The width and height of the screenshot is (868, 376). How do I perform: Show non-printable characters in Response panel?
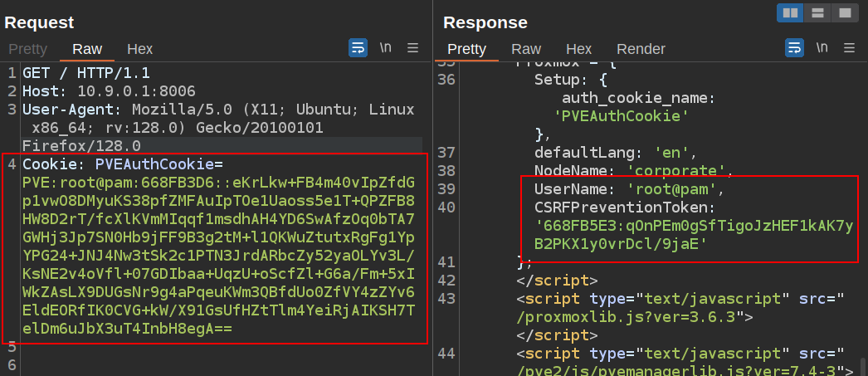pyautogui.click(x=822, y=48)
